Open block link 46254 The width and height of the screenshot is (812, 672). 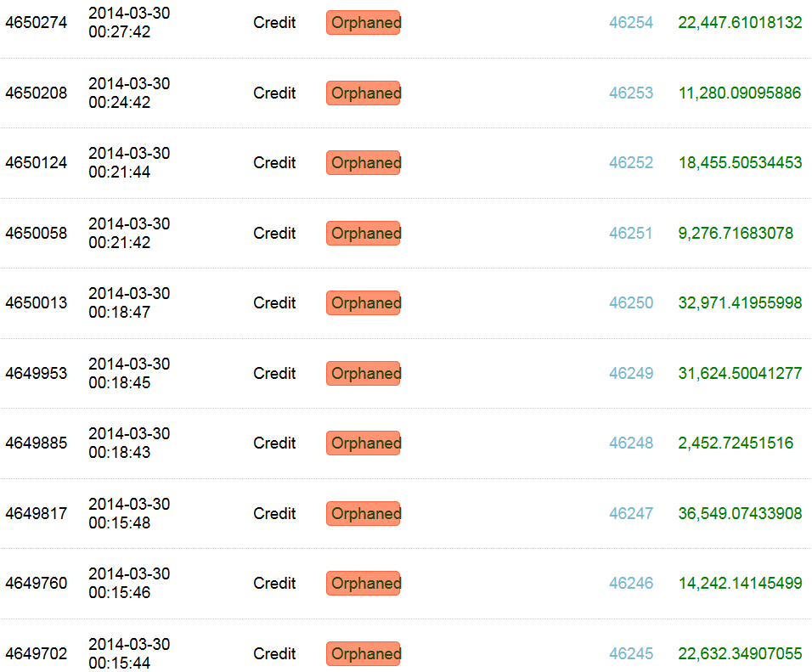(x=631, y=23)
